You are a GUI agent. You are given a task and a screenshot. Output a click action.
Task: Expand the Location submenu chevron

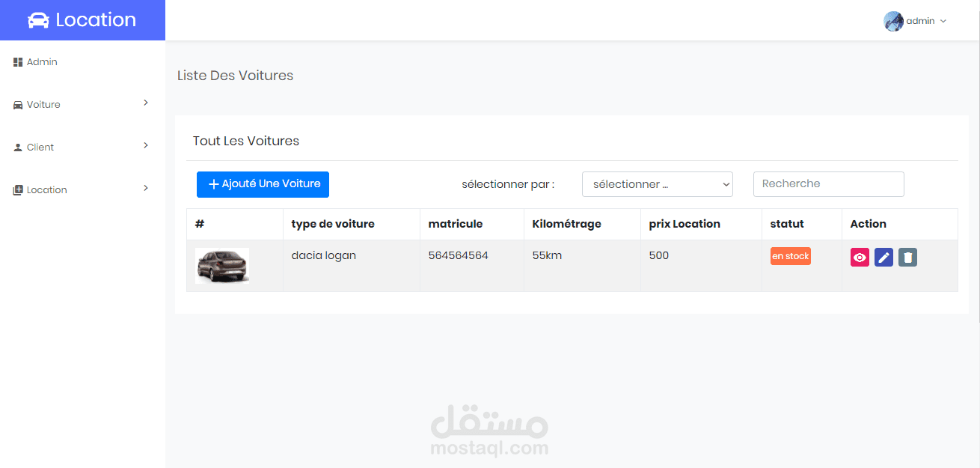(146, 188)
